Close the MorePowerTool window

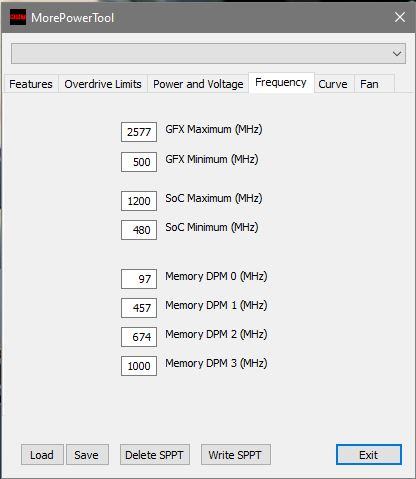pyautogui.click(x=400, y=17)
